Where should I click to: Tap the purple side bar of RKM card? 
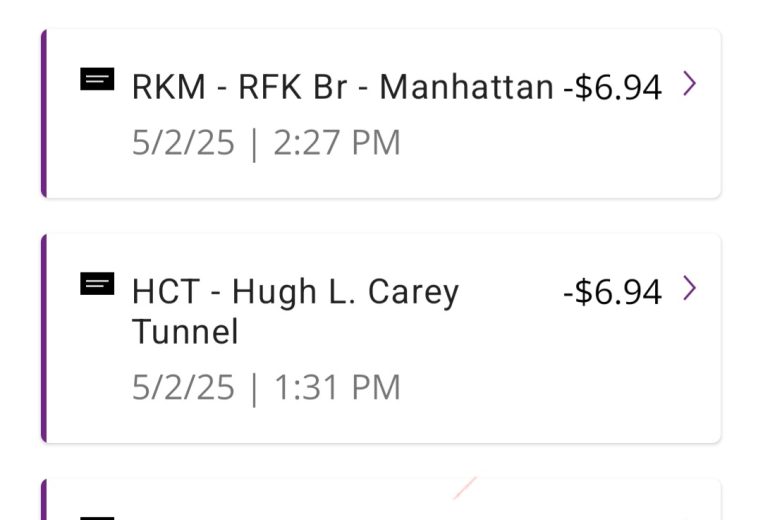44,114
